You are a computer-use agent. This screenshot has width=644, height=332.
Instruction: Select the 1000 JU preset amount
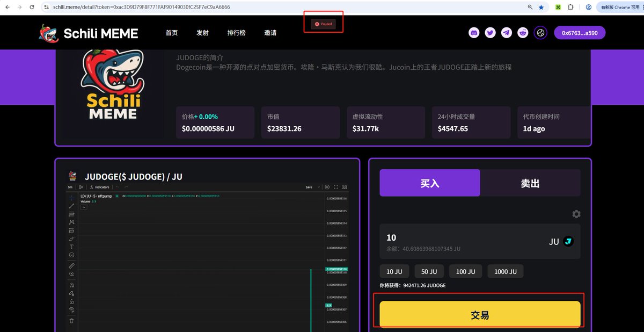pyautogui.click(x=506, y=271)
